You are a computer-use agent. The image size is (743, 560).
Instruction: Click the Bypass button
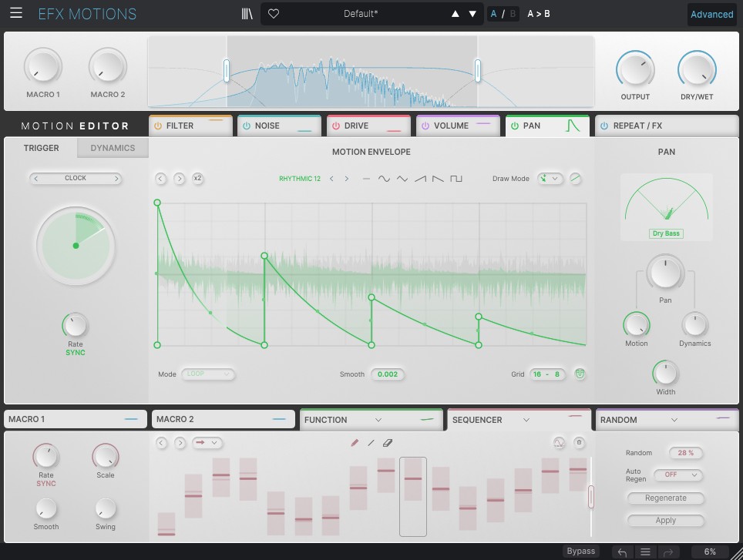tap(581, 551)
